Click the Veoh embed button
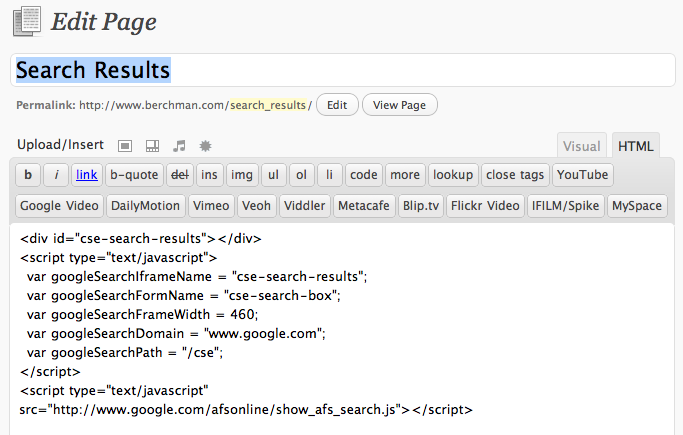This screenshot has height=435, width=683. point(257,206)
